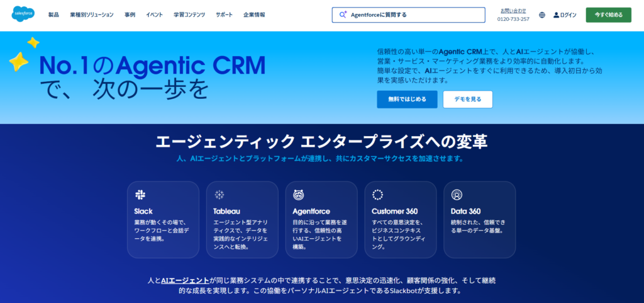Open the Data 360 card title
This screenshot has height=303, width=644.
pyautogui.click(x=466, y=211)
